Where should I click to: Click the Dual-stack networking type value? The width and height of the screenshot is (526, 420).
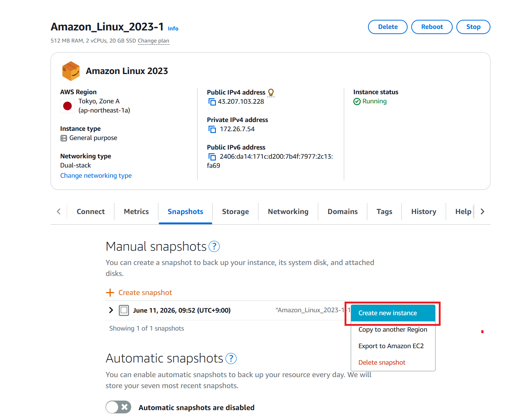coord(76,165)
